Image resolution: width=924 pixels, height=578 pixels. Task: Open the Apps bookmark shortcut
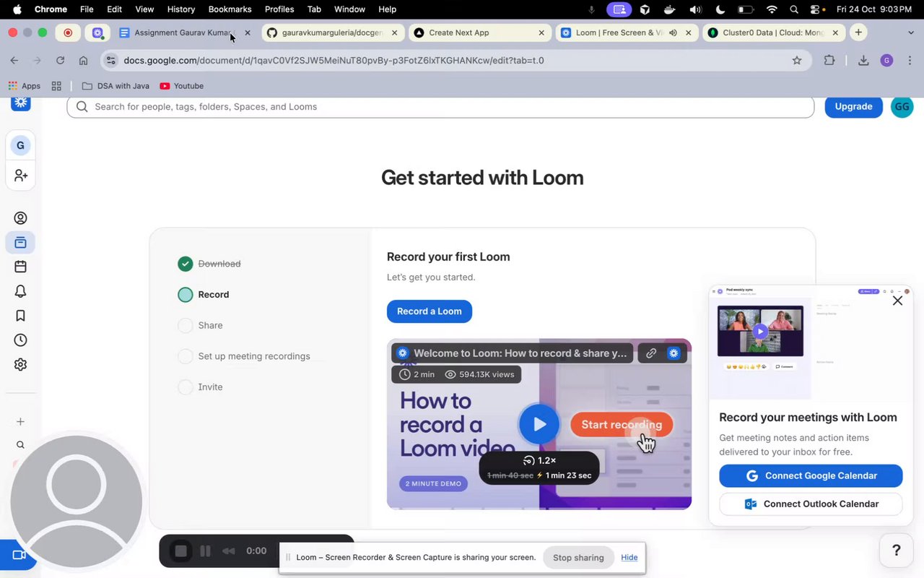(x=24, y=86)
